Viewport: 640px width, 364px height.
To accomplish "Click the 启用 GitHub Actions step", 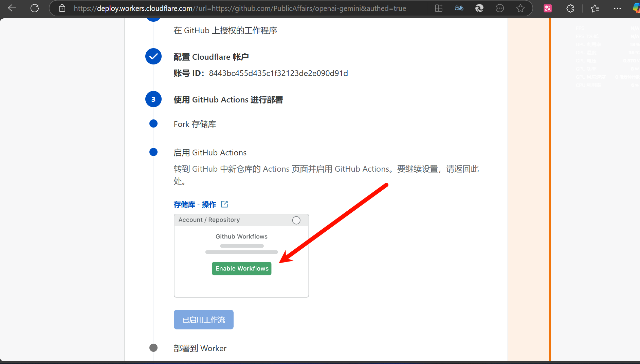I will click(x=210, y=153).
